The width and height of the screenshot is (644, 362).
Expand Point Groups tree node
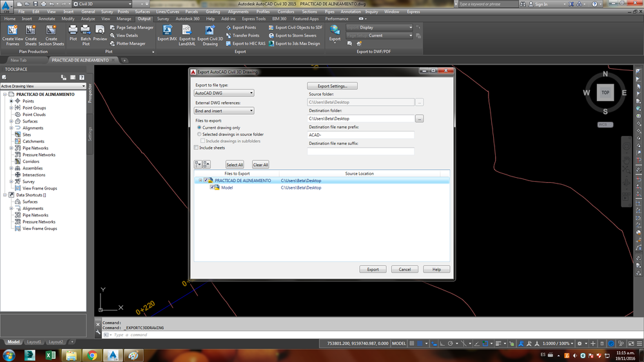(12, 108)
